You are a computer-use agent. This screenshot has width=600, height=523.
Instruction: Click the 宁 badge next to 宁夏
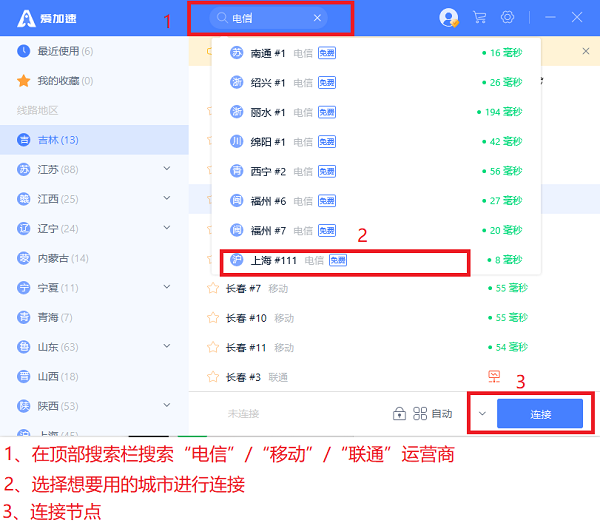pyautogui.click(x=24, y=288)
